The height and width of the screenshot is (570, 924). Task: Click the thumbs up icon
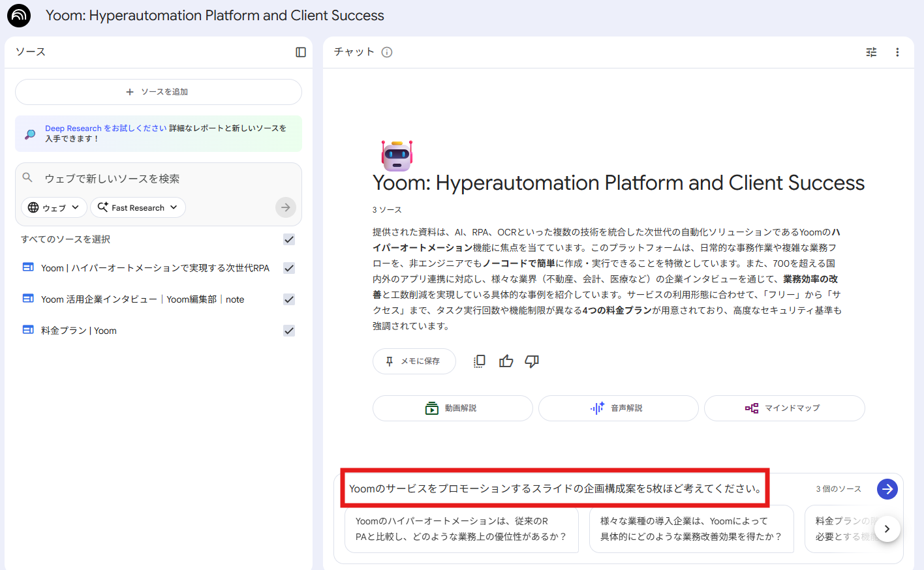pyautogui.click(x=506, y=361)
